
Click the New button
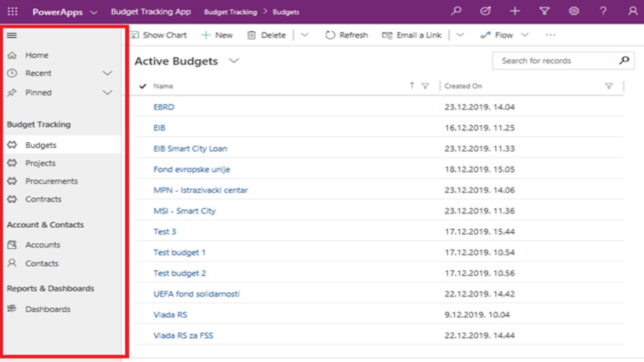click(217, 35)
